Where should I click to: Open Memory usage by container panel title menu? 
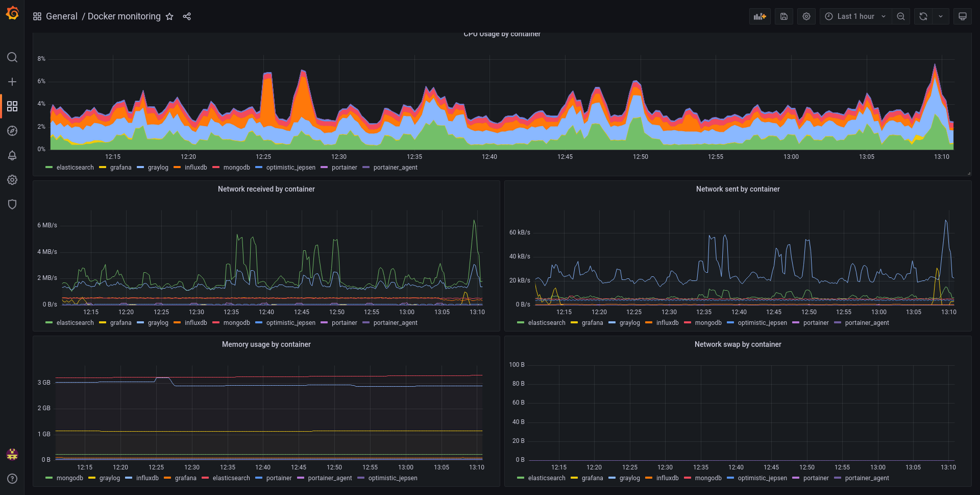[x=266, y=344]
